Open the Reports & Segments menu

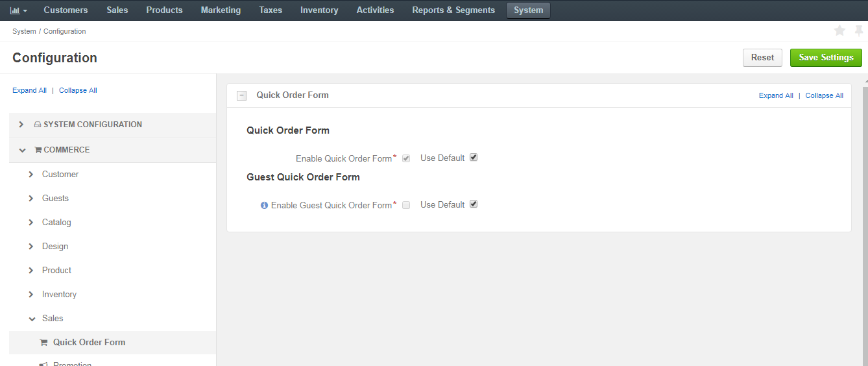[x=453, y=10]
